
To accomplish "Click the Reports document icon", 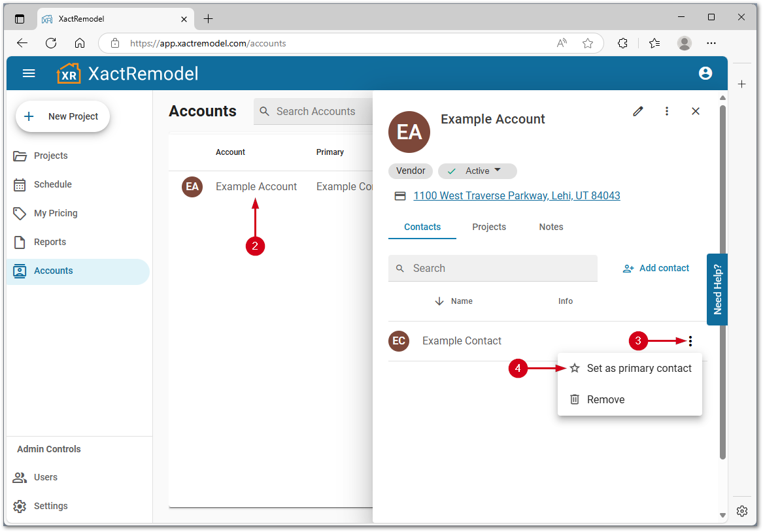I will click(x=20, y=242).
